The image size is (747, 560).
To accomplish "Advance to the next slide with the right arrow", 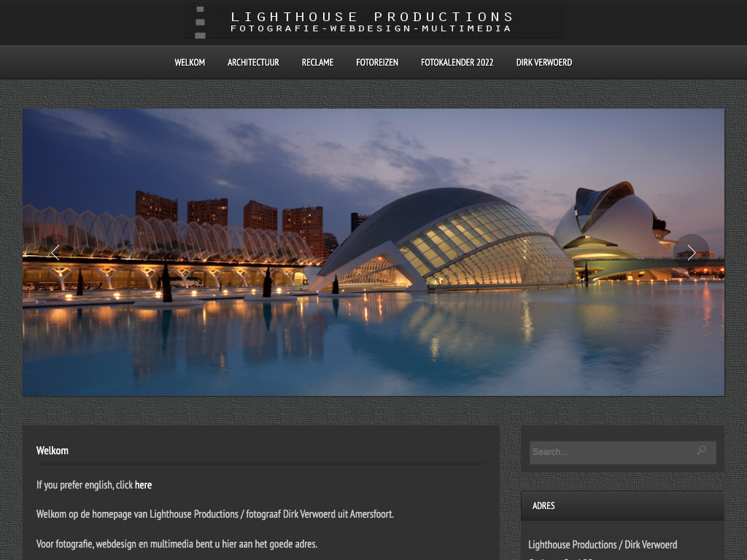I will (691, 253).
